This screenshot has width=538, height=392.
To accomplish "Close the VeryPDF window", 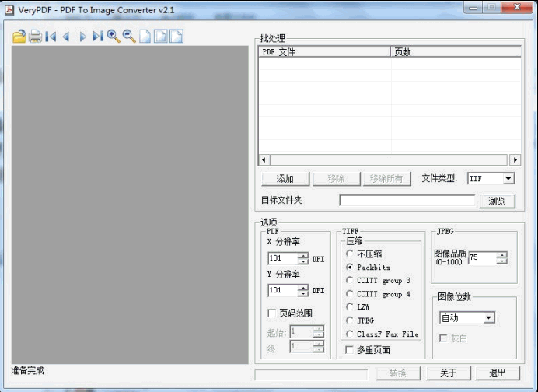I will click(518, 7).
